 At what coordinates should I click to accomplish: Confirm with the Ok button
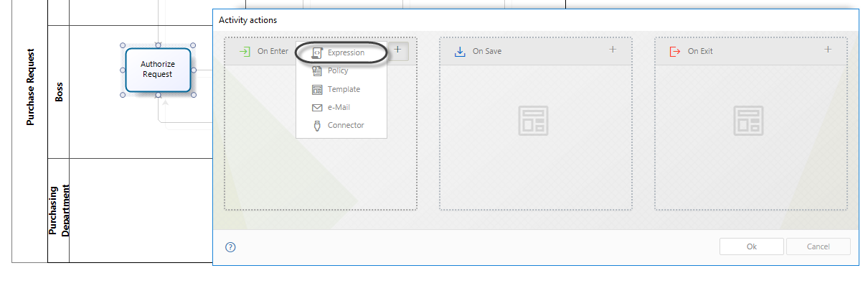[752, 246]
